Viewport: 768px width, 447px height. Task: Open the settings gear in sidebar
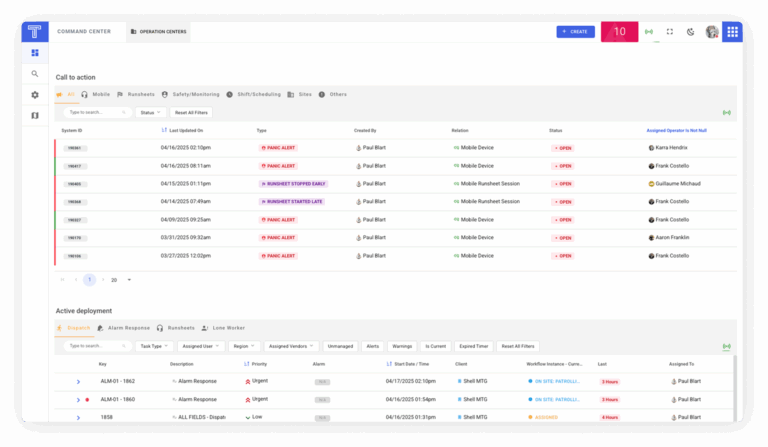35,95
